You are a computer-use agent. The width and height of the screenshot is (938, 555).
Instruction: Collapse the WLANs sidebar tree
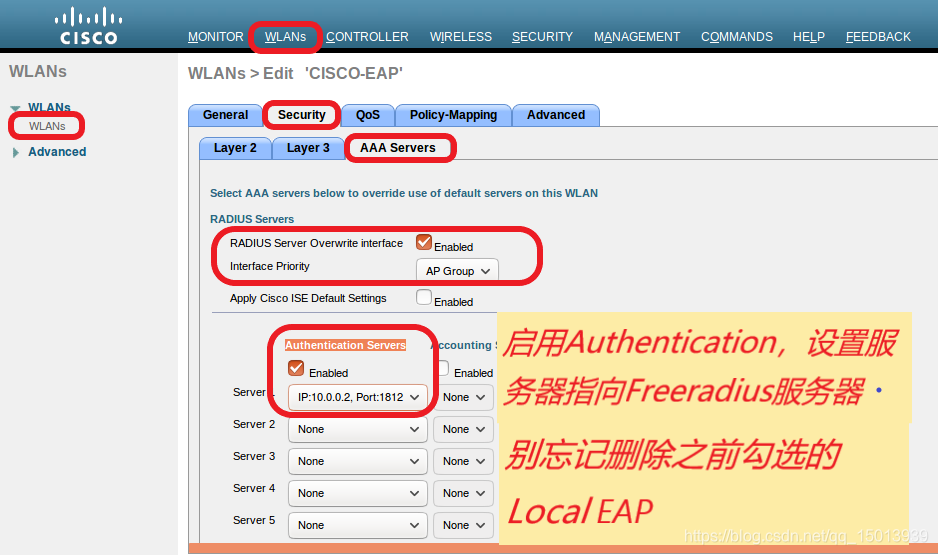point(15,108)
